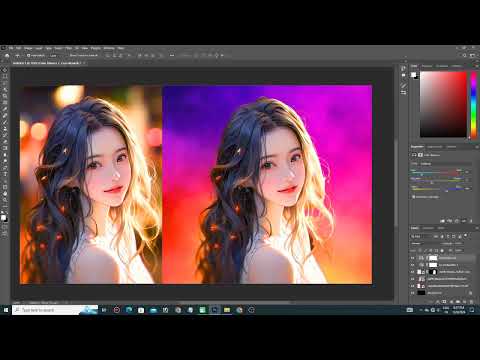Image resolution: width=480 pixels, height=360 pixels.
Task: Click the add layer mask icon in Layers panel
Action: click(444, 301)
